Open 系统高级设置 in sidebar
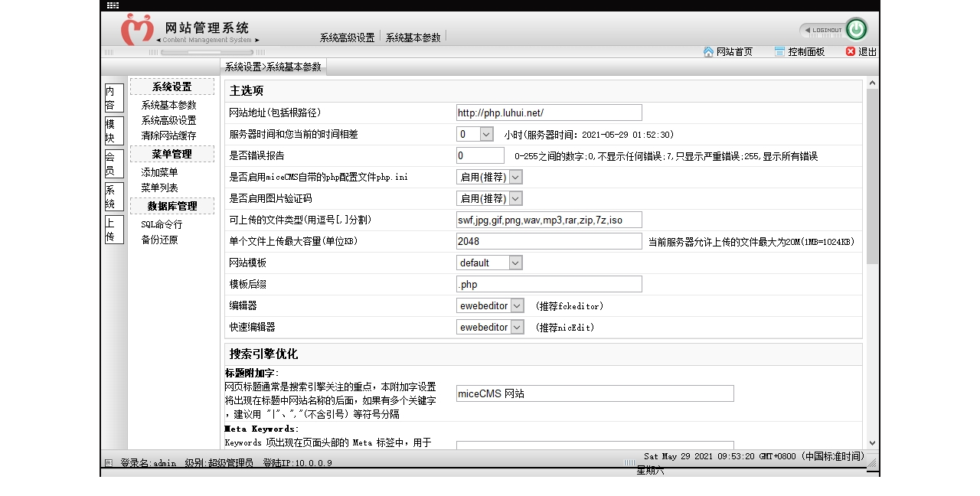This screenshot has height=496, width=980. point(168,120)
